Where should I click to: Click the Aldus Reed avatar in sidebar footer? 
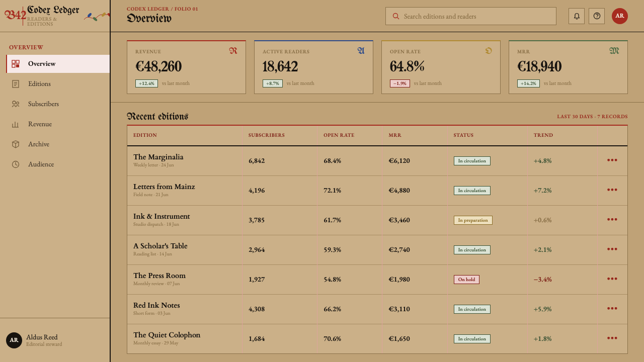click(x=14, y=340)
